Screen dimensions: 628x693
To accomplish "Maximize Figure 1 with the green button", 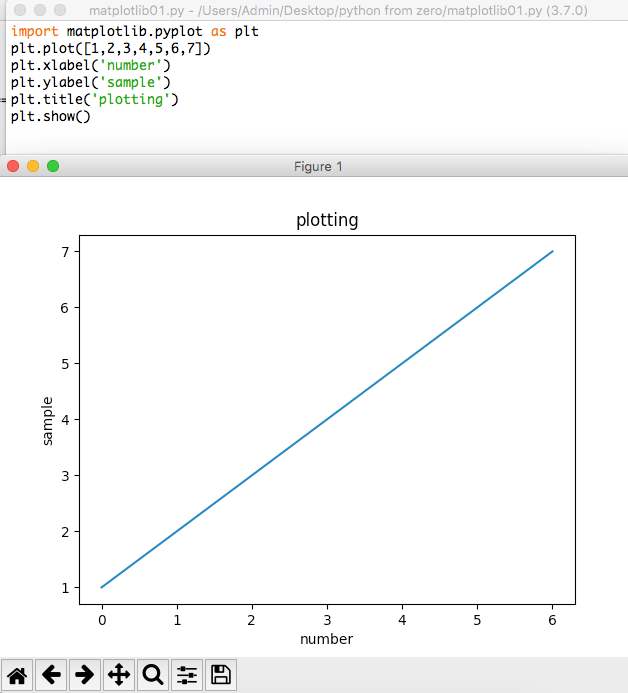I will point(53,166).
